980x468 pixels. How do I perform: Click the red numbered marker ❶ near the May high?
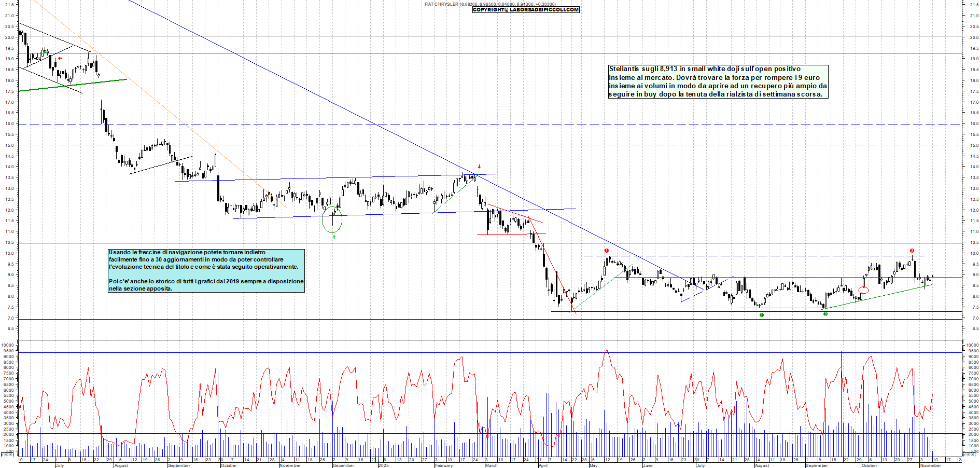pyautogui.click(x=606, y=251)
